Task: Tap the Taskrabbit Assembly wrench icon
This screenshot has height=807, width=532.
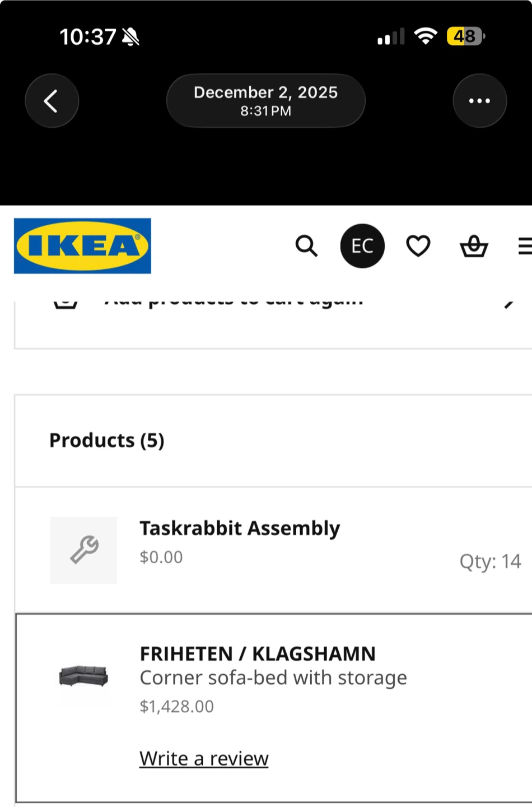Action: coord(84,550)
